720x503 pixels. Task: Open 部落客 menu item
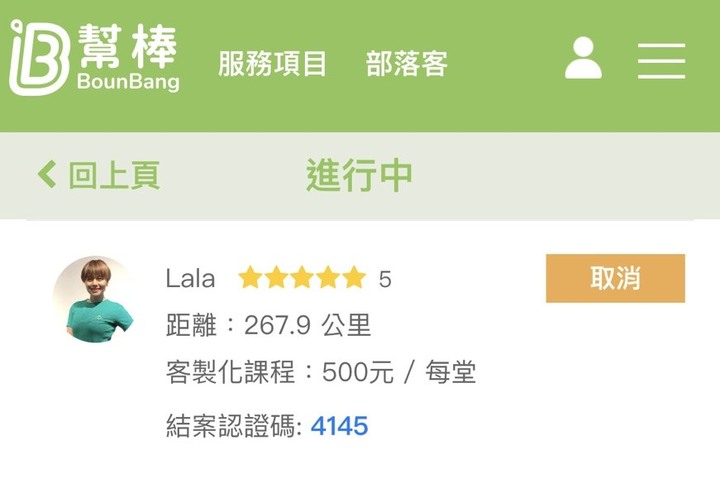tap(406, 63)
